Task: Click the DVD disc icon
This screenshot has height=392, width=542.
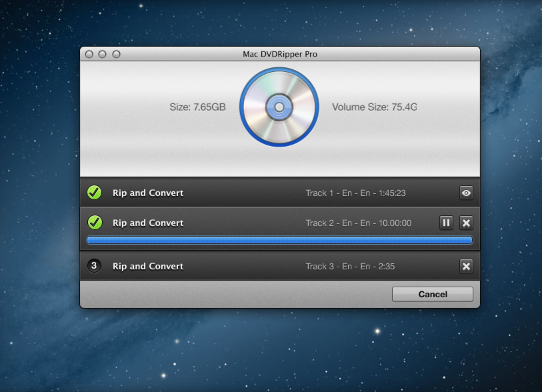Action: click(x=279, y=107)
